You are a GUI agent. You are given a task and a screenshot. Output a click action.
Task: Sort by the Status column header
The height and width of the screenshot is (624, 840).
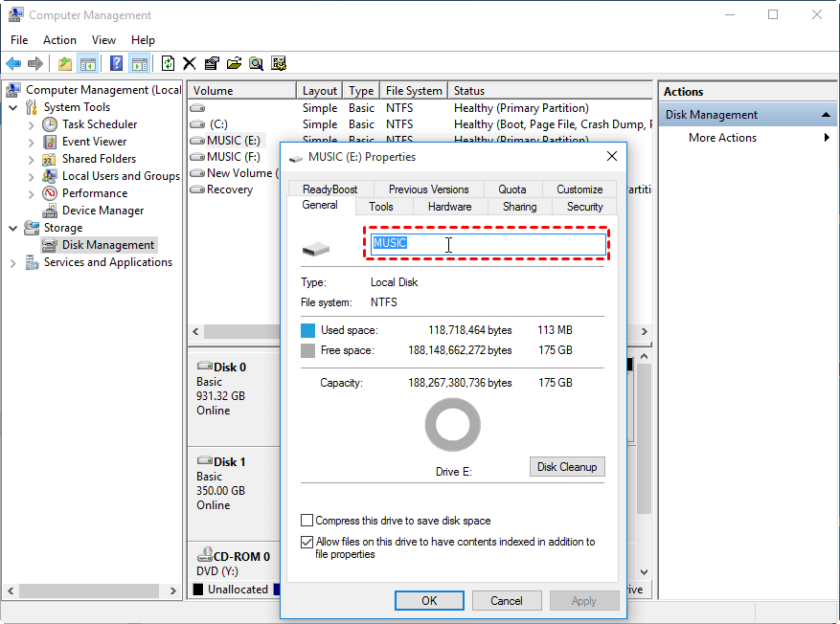coord(550,91)
